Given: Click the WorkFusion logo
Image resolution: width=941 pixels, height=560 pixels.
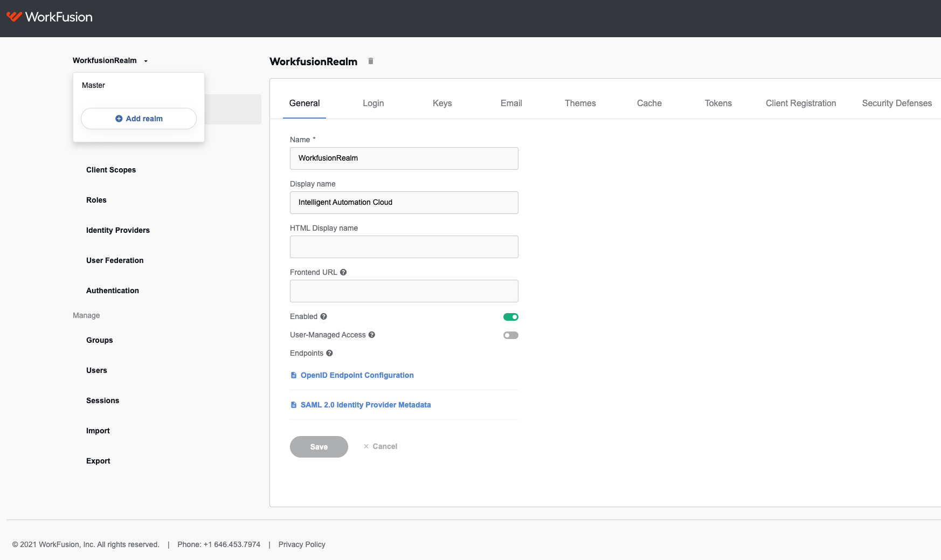Looking at the screenshot, I should 50,17.
